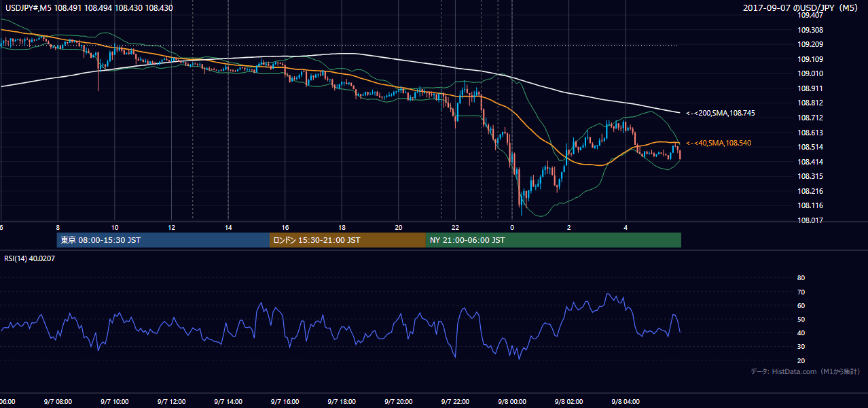
Task: Select the 200 SMA 108.745 label
Action: click(x=721, y=112)
